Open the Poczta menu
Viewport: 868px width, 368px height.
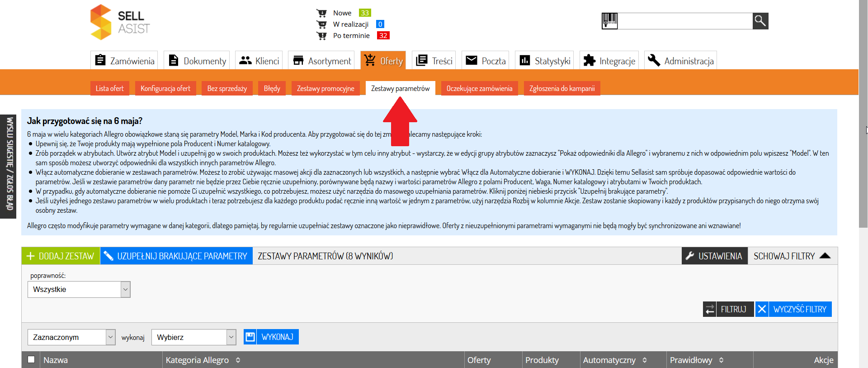point(485,60)
